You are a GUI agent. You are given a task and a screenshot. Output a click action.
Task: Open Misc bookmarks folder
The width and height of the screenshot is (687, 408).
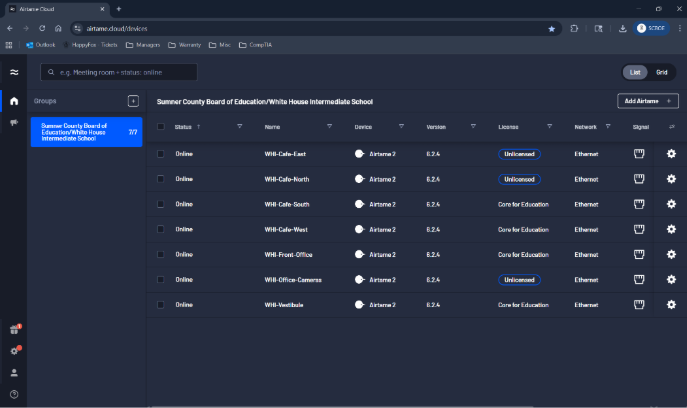coord(220,45)
